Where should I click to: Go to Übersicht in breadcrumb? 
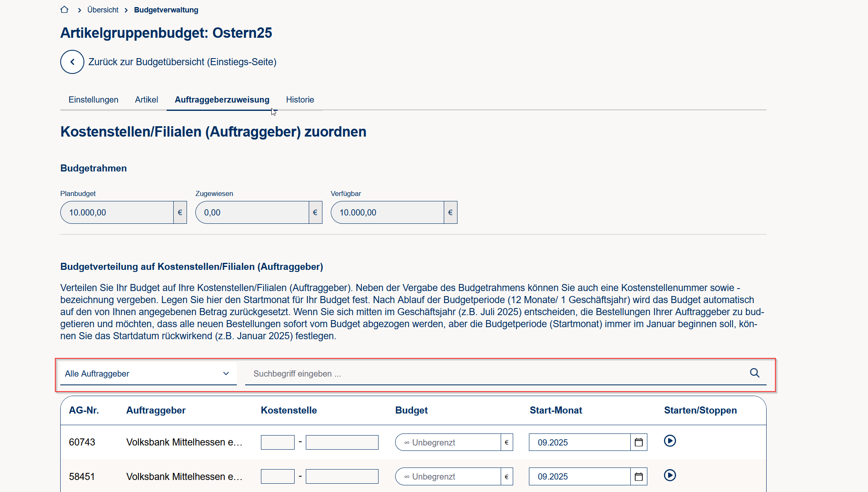tap(103, 10)
